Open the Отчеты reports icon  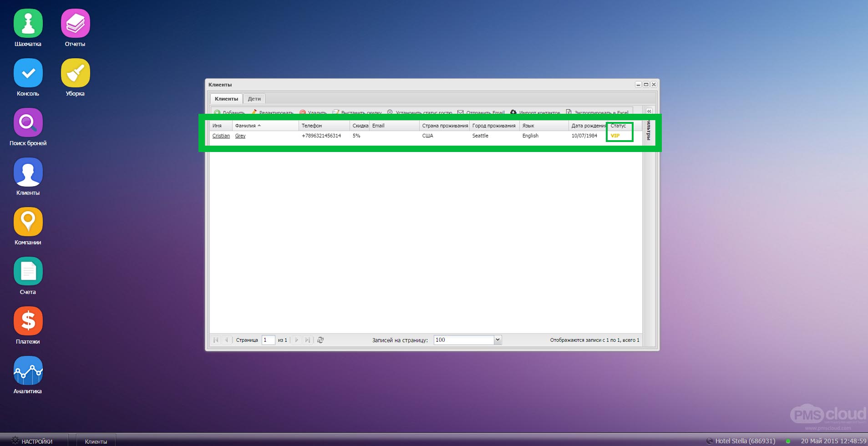point(75,24)
